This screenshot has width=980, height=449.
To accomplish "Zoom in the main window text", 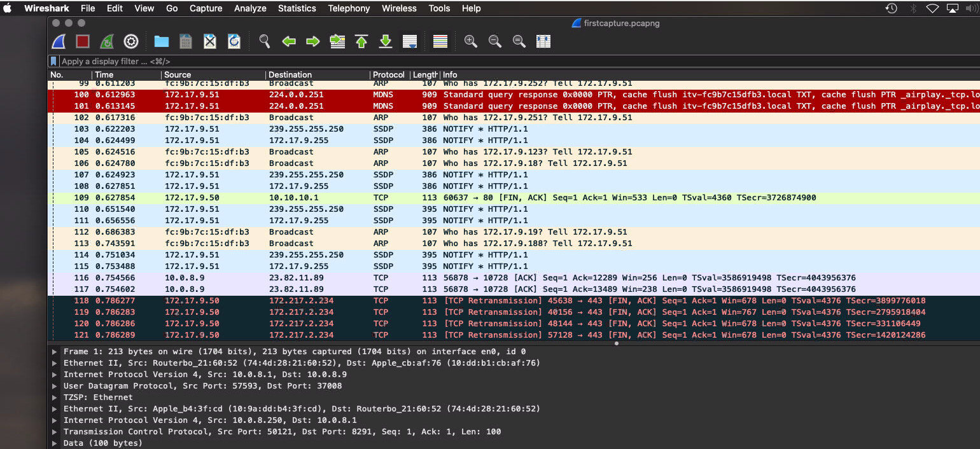I will tap(471, 41).
